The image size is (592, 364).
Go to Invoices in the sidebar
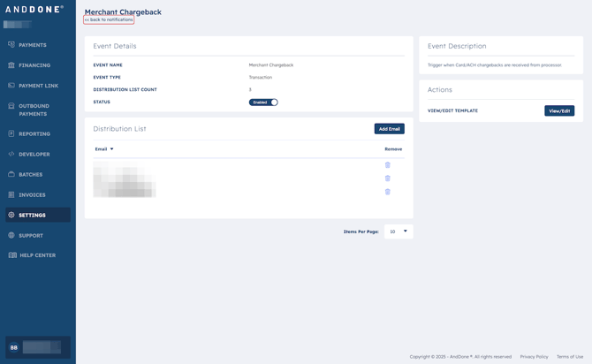click(x=32, y=195)
